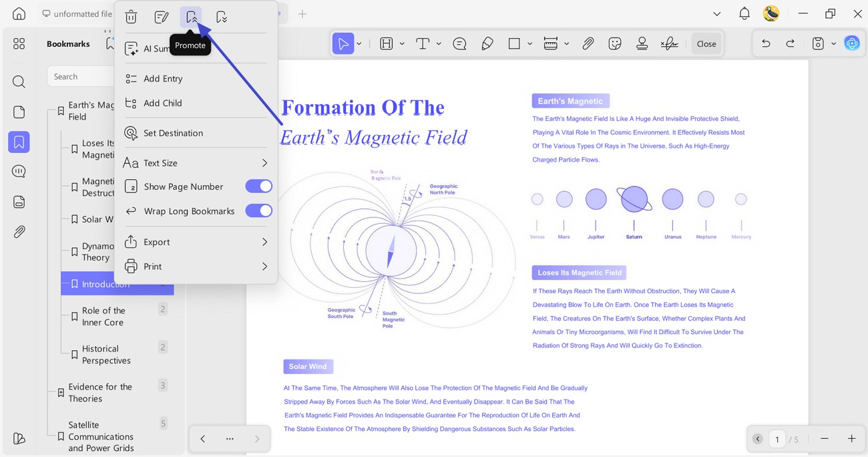Click the Close toolbar button
The height and width of the screenshot is (457, 868).
706,43
